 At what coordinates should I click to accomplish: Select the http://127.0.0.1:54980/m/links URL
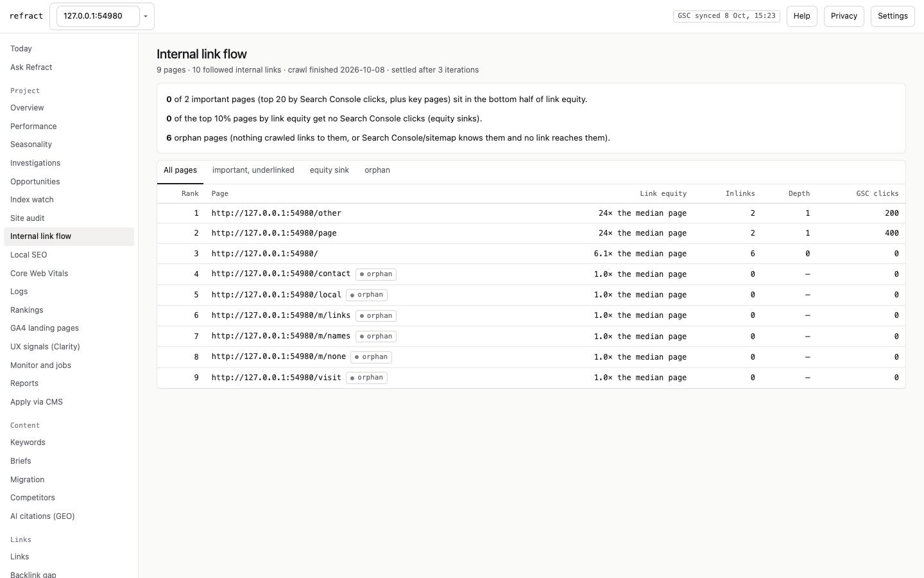[281, 315]
